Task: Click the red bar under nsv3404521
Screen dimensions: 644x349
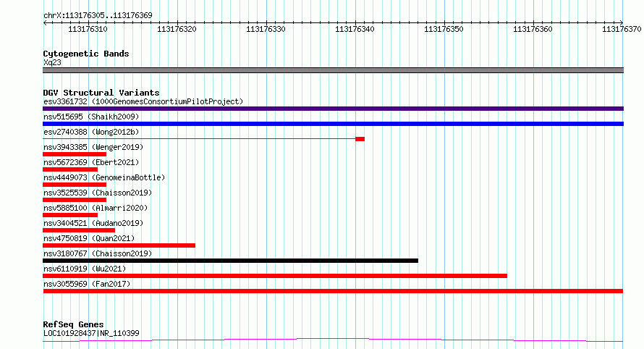Action: 79,230
